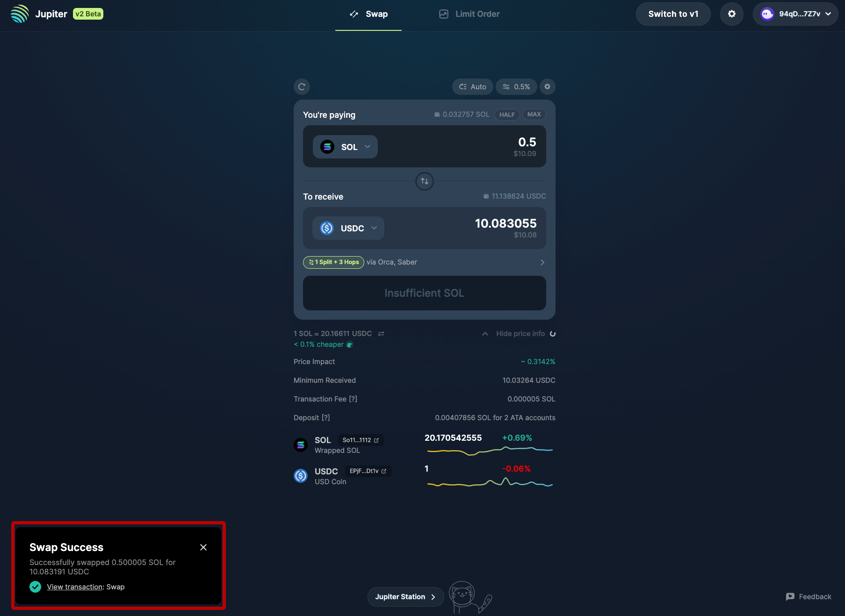Screen dimensions: 845x616
Task: Click the -0.06% USDC change
Action: (516, 469)
